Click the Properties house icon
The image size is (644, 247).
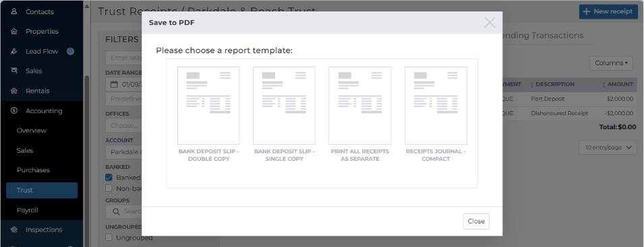(14, 31)
